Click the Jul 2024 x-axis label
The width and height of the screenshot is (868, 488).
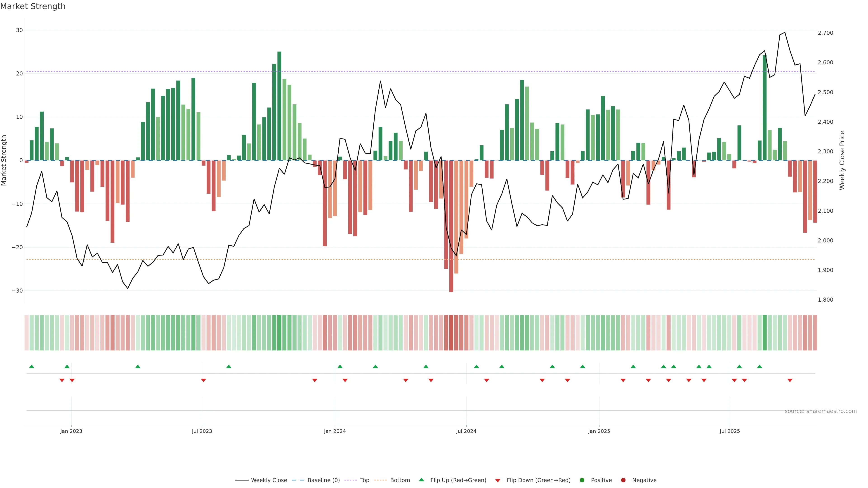pyautogui.click(x=466, y=431)
